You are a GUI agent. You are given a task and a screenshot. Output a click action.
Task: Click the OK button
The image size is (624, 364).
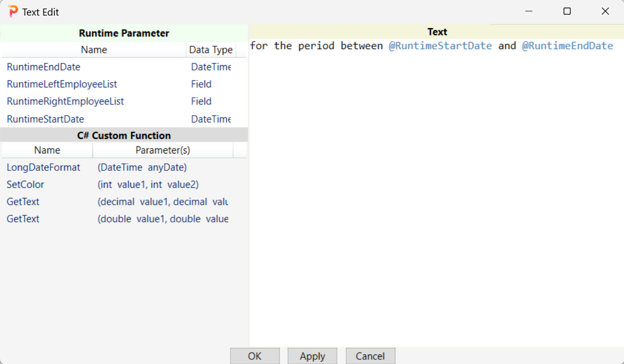[255, 356]
